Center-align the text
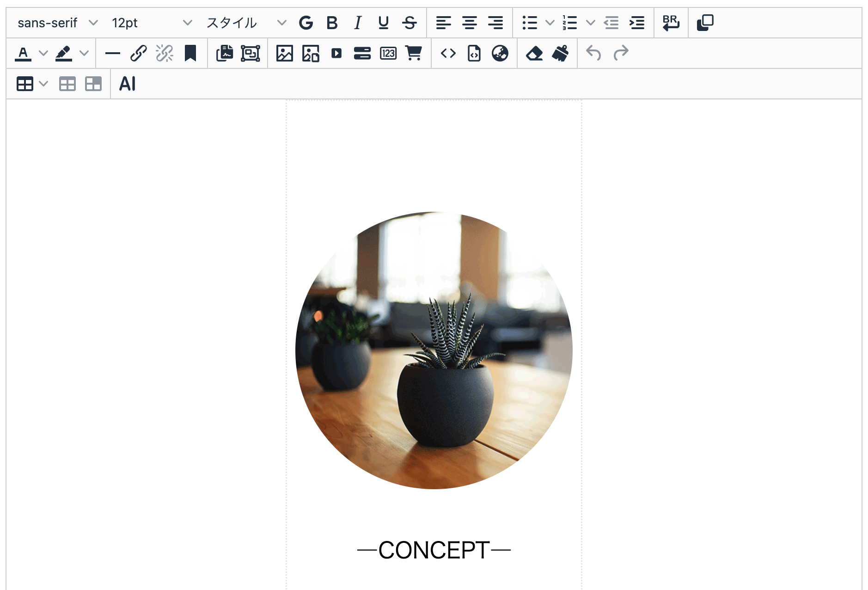Screen dimensions: 868x590 pos(470,23)
